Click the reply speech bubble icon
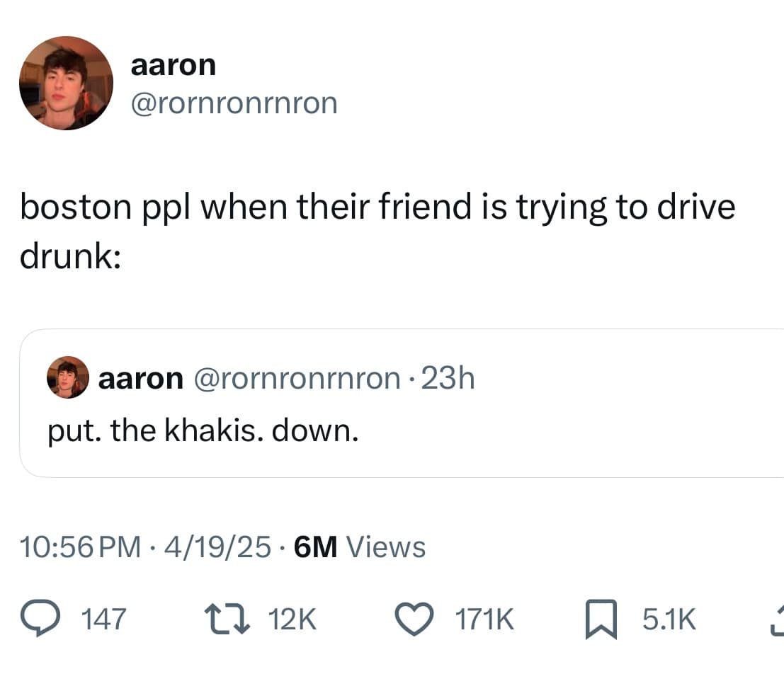784x674 pixels. [40, 619]
